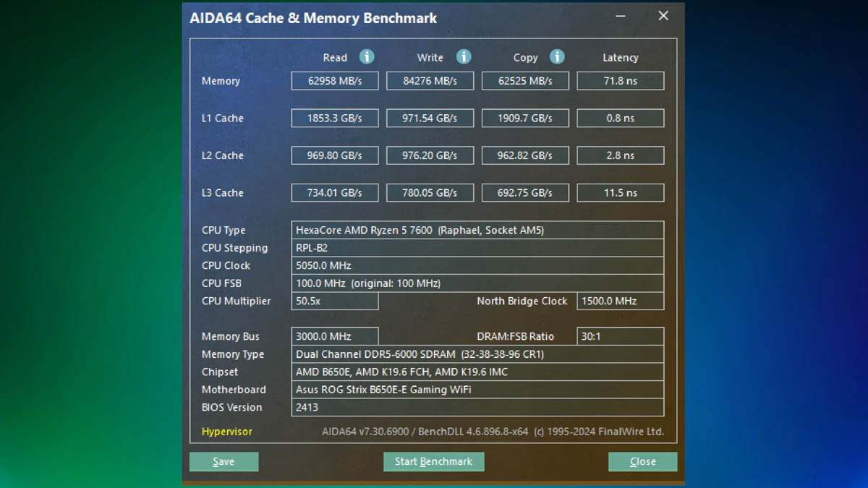Image resolution: width=868 pixels, height=488 pixels.
Task: Click the Chipset field AMD B650E
Action: pyautogui.click(x=477, y=372)
